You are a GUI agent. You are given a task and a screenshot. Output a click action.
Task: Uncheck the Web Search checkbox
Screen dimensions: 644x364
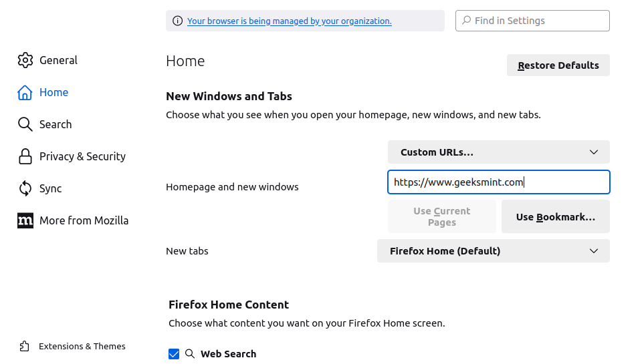174,354
